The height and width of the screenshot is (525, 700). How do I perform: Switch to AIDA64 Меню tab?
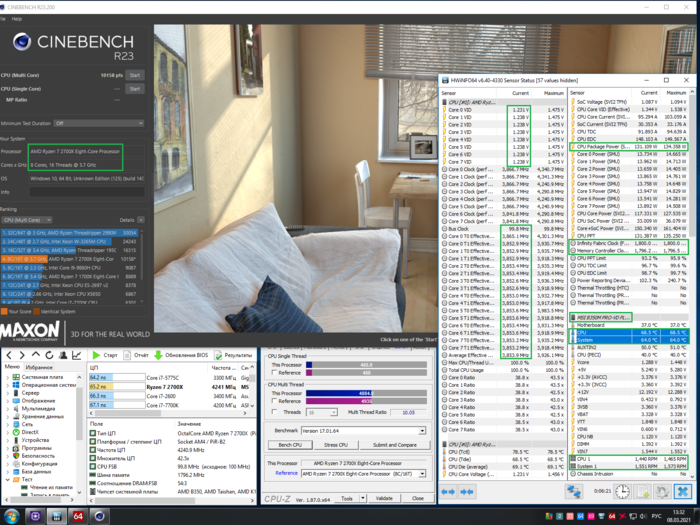click(12, 367)
